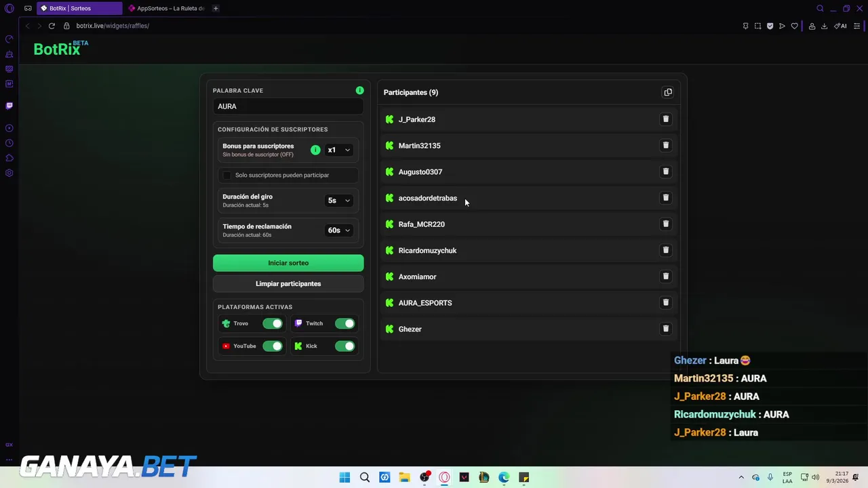Select participant Ricardomuzychuk in the list
Viewport: 868px width, 488px height.
coord(427,251)
